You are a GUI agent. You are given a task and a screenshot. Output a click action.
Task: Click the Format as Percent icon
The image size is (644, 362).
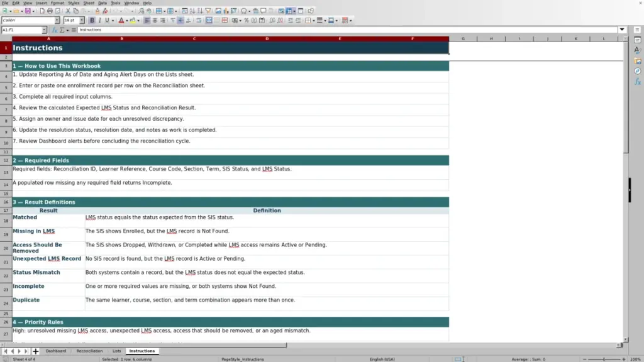[247, 20]
